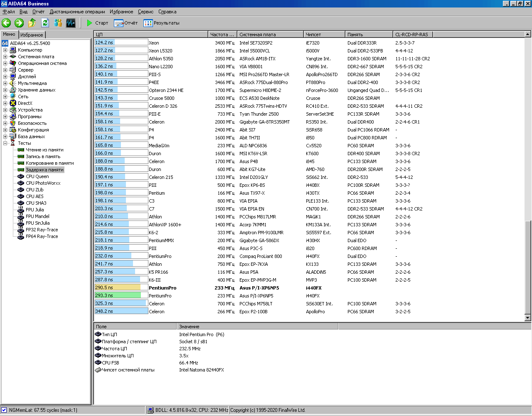Click the folder Up level icon
This screenshot has height=416, width=532.
(x=32, y=23)
